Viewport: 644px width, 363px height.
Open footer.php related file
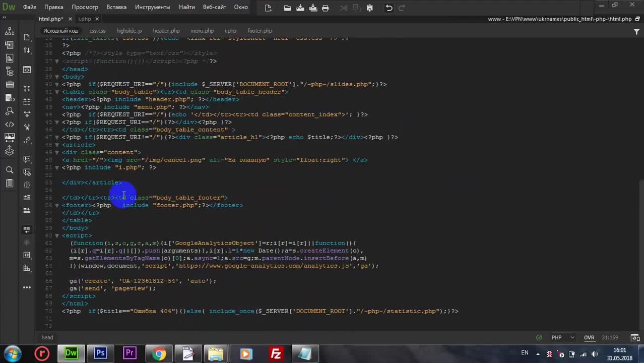[260, 31]
